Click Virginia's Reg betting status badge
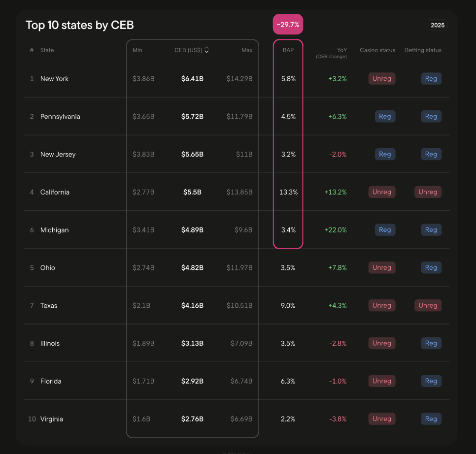Screen dimensions: 476x454 pos(431,419)
